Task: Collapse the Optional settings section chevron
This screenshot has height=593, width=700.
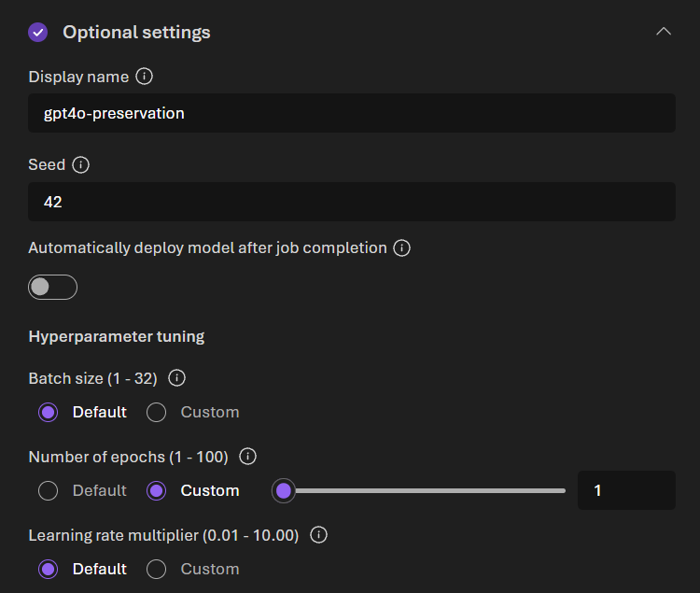Action: point(664,31)
